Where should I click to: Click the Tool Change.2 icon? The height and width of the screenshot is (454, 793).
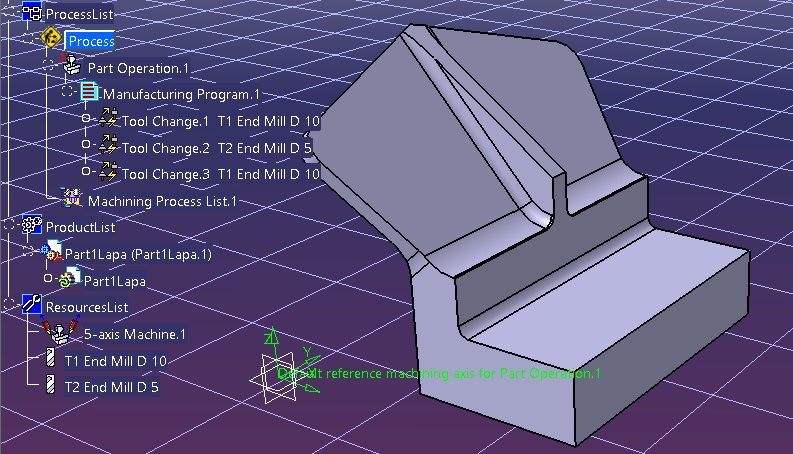tap(108, 148)
